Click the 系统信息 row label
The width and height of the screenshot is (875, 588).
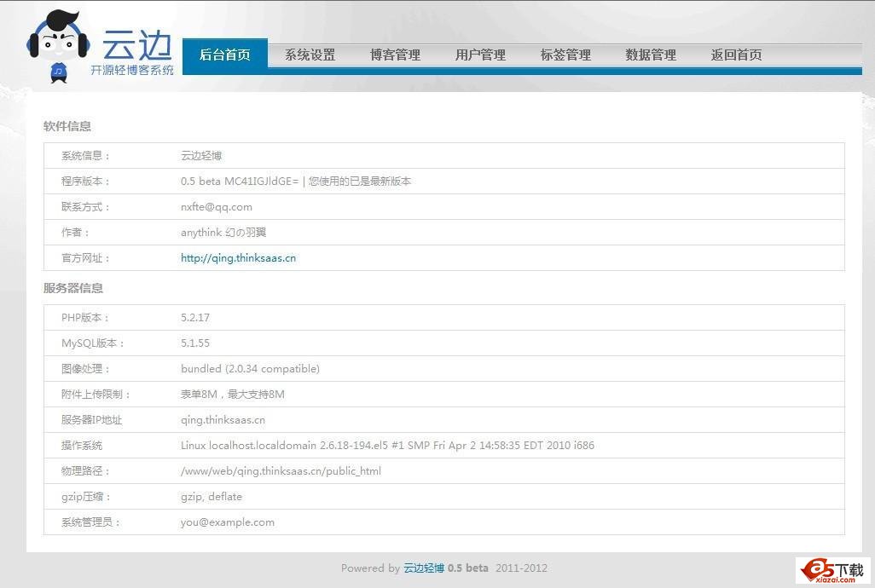pos(85,155)
